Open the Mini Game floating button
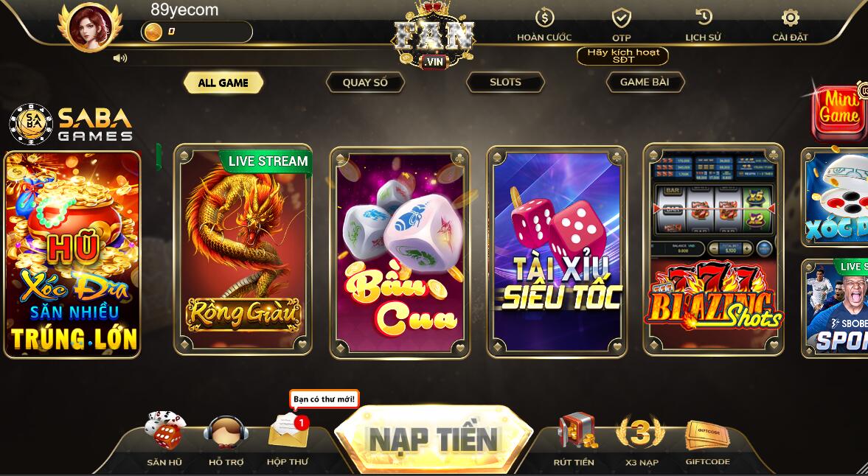The image size is (868, 476). tap(839, 113)
